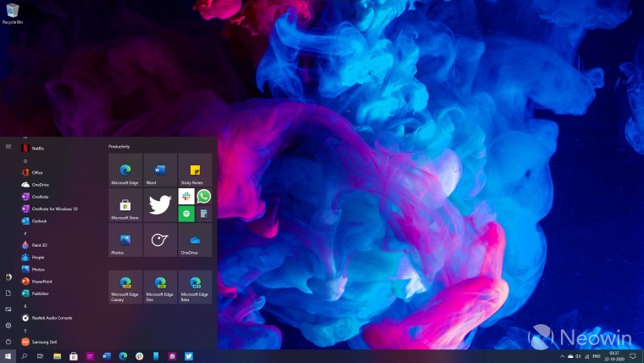Open the Microsoft Edge Canary tile
Screen dimensions: 644x363
[x=125, y=287]
